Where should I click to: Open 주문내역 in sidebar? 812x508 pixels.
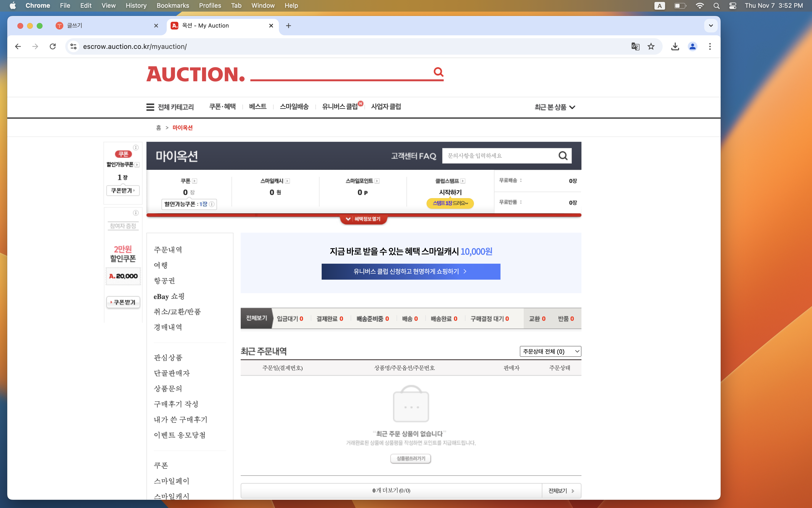tap(168, 250)
